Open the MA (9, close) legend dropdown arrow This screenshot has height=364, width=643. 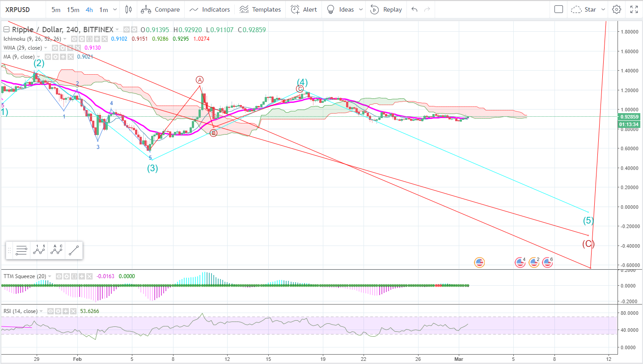point(38,57)
